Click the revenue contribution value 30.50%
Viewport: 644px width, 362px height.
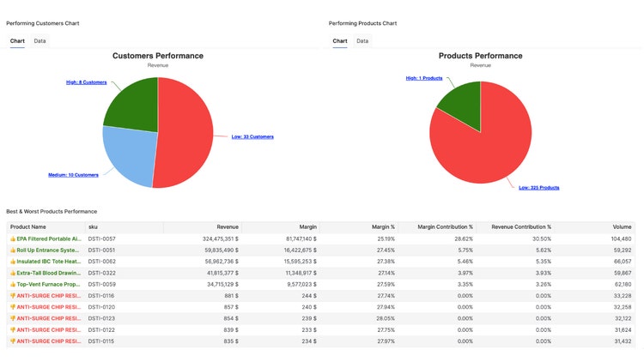pos(542,238)
